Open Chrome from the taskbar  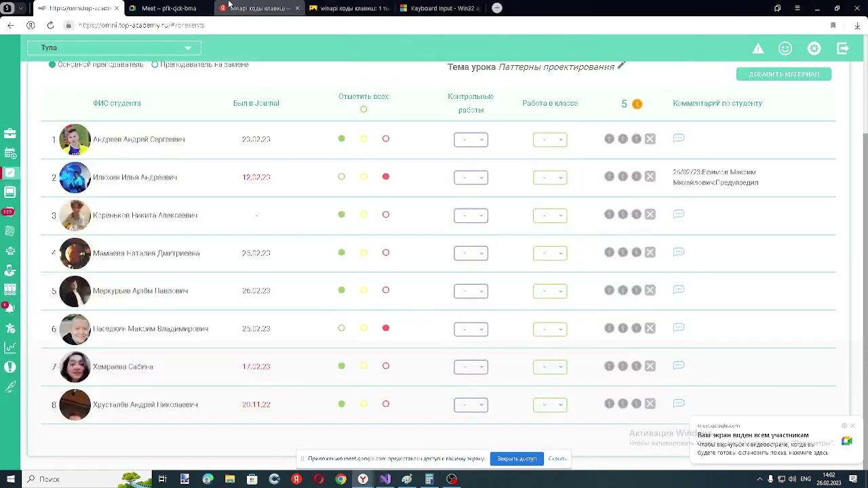click(x=340, y=479)
